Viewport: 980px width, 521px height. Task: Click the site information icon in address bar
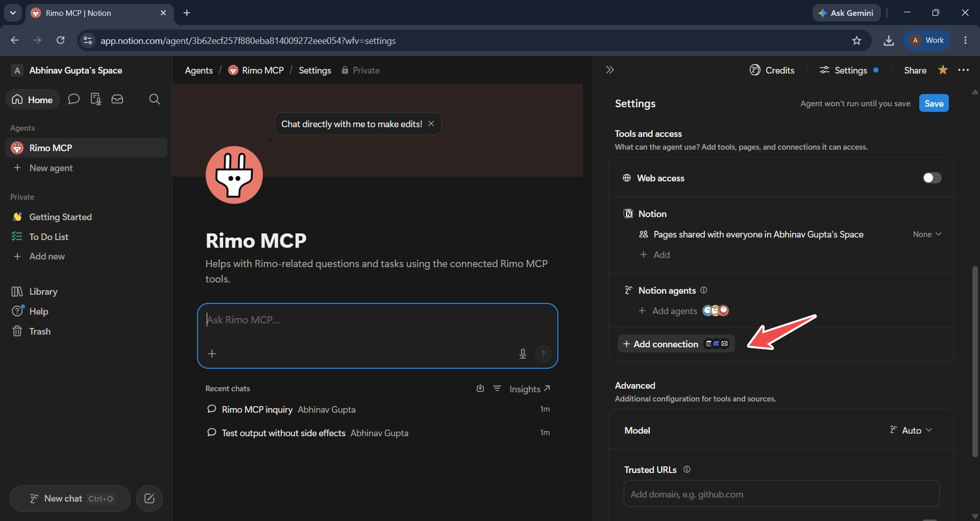click(x=88, y=40)
